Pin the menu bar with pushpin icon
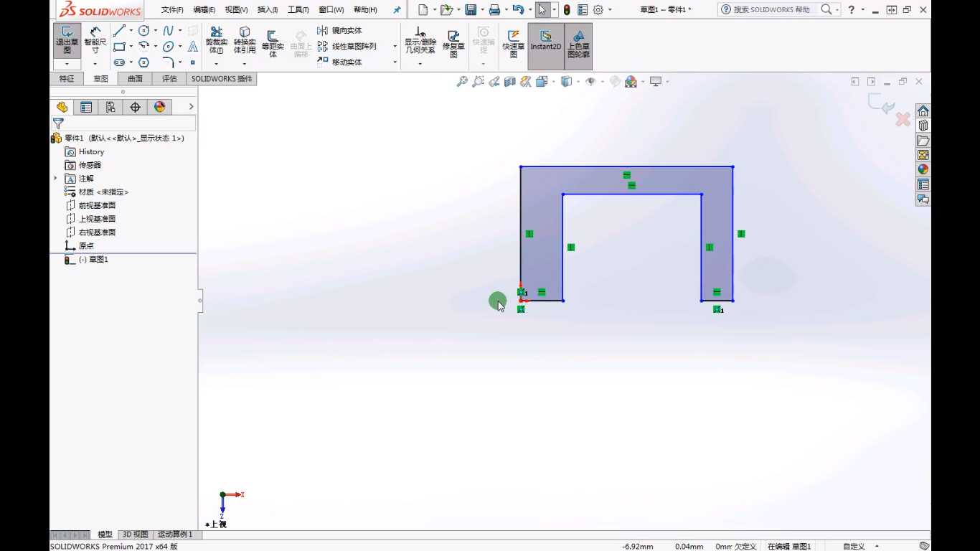This screenshot has width=980, height=551. (x=397, y=10)
